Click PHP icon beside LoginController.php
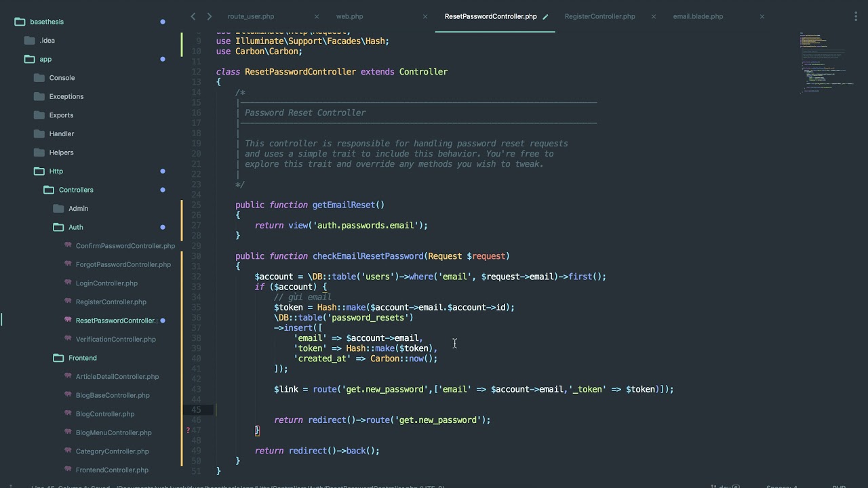868x488 pixels. pos(68,283)
